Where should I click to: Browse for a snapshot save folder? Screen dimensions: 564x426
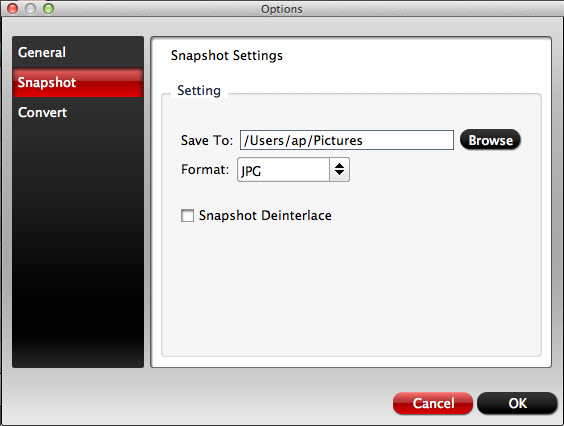[490, 140]
